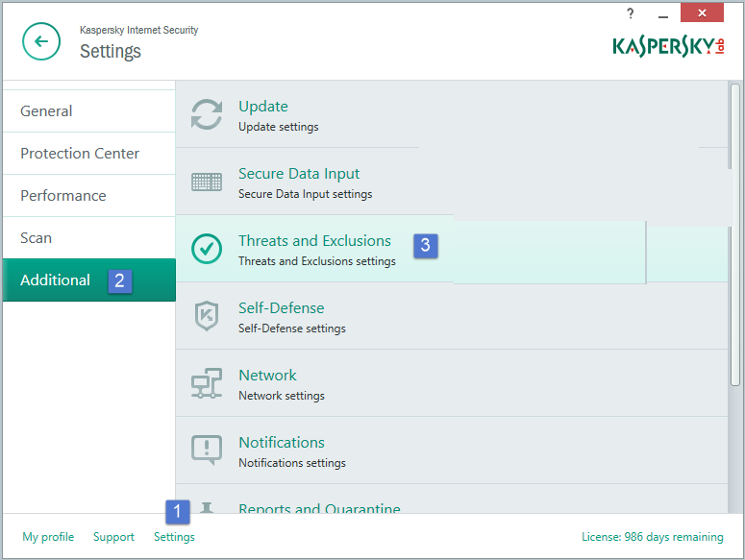This screenshot has height=560, width=745.
Task: Click the back arrow button
Action: [x=41, y=41]
